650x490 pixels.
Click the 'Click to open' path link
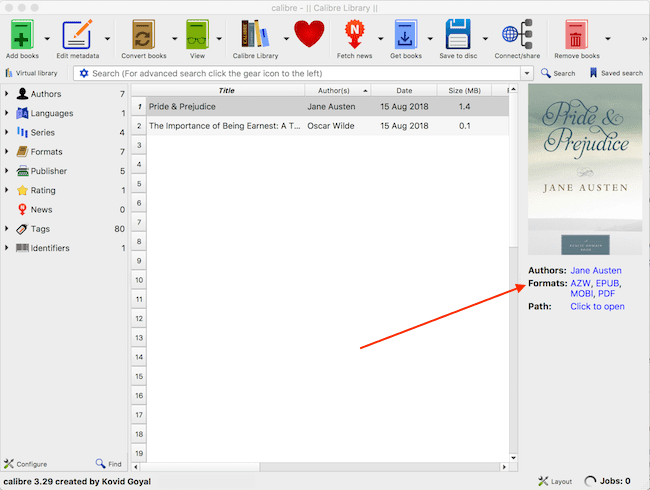597,306
